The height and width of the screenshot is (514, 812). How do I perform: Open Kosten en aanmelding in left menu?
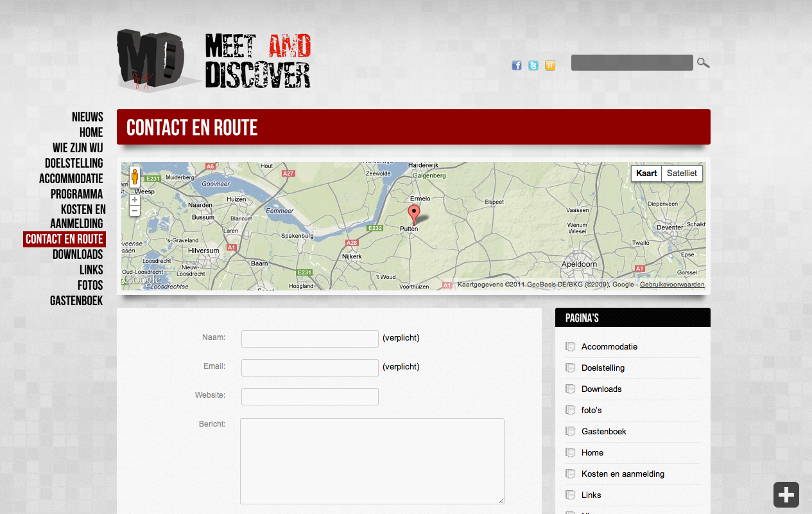point(78,217)
